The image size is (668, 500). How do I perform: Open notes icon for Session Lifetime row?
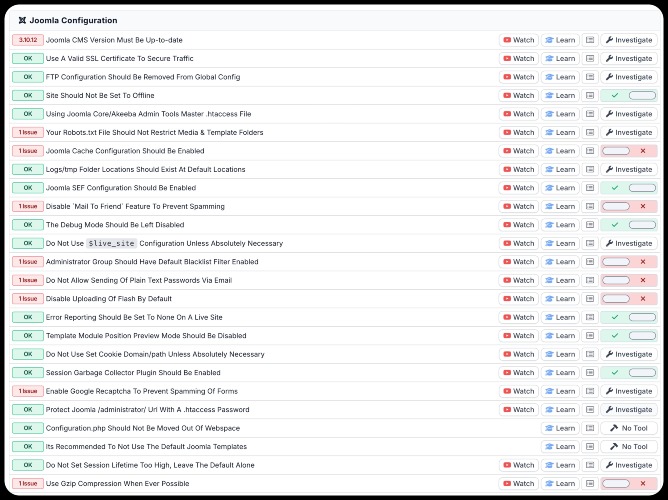pos(590,465)
